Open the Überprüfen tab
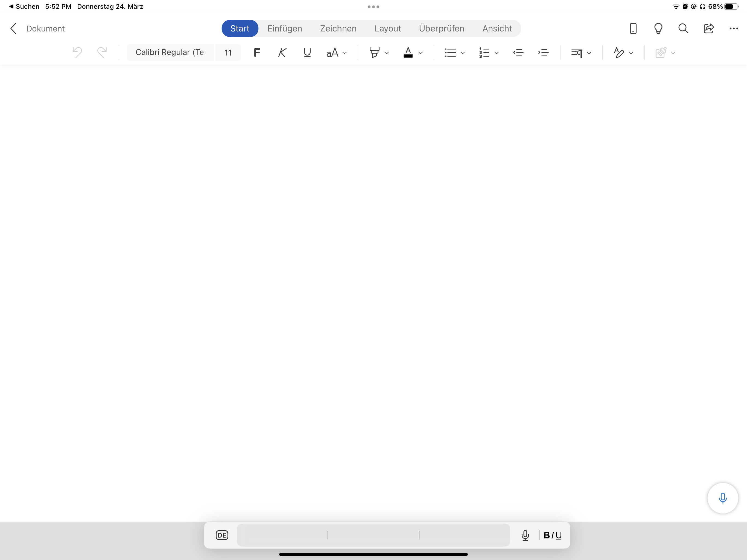 click(441, 28)
